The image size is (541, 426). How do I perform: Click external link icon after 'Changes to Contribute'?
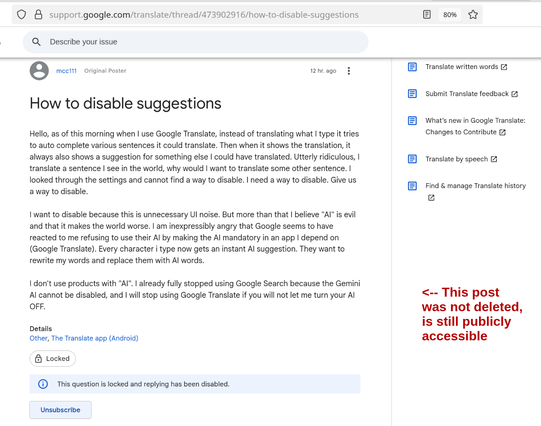[x=502, y=132]
